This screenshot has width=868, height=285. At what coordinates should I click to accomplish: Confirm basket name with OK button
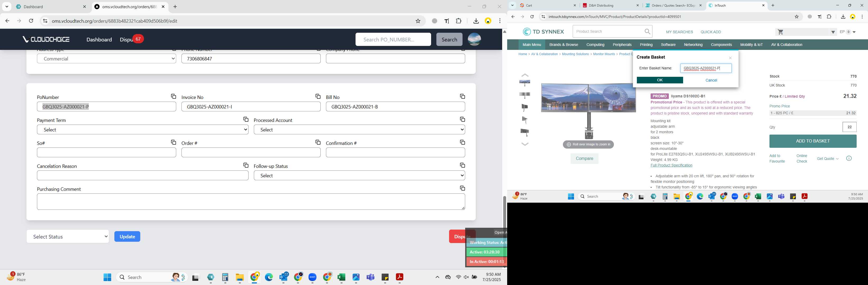[x=659, y=80]
